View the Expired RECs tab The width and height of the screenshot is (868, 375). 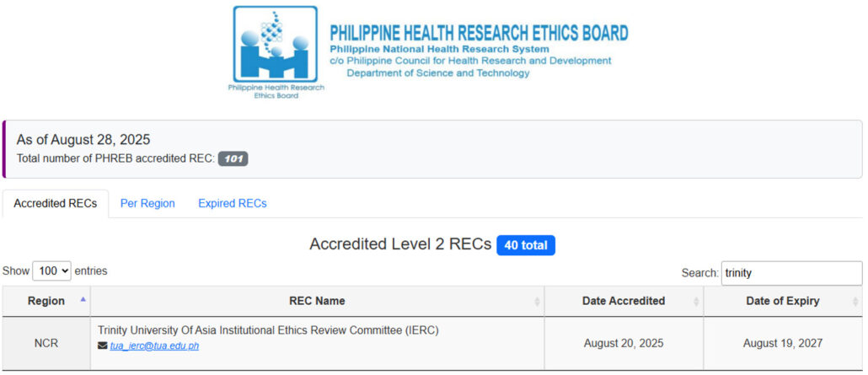pos(233,204)
